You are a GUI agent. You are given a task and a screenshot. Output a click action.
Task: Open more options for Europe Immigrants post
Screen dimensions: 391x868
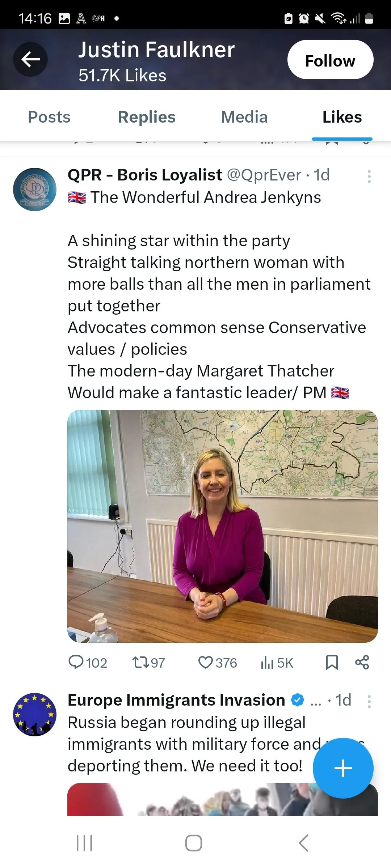coord(369,701)
